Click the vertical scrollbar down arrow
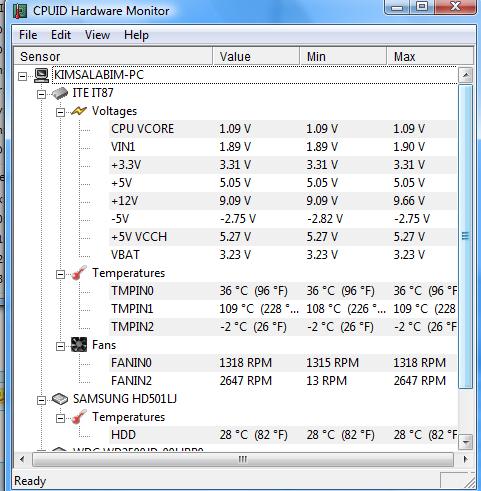Image resolution: width=481 pixels, height=491 pixels. coord(466,442)
